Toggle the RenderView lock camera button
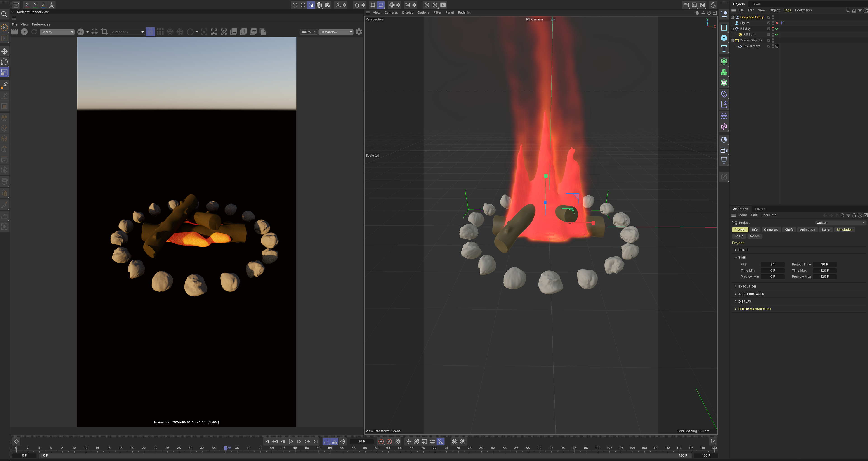Screen dimensions: 868x461 point(150,32)
